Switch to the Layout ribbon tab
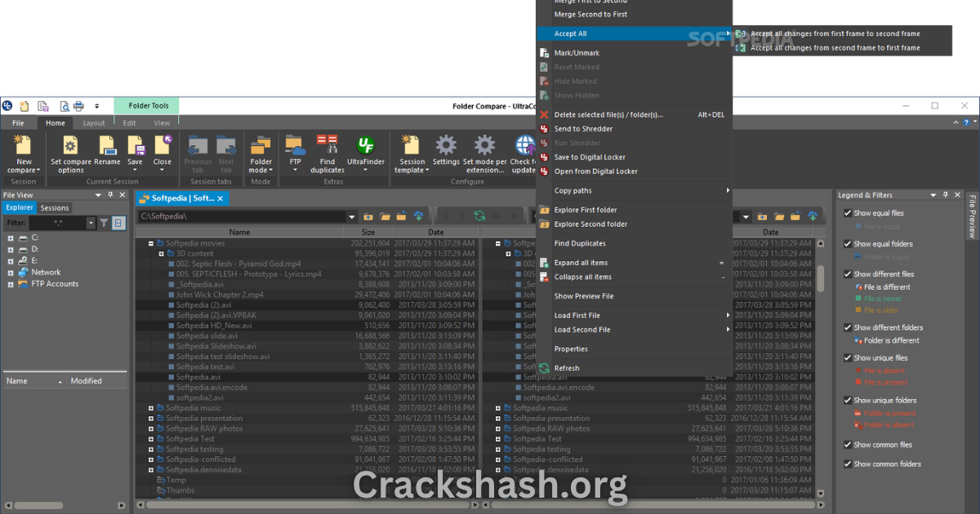980x514 pixels. pyautogui.click(x=94, y=123)
